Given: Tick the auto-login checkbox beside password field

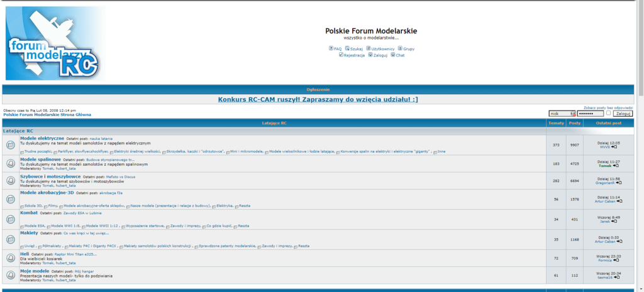Looking at the screenshot, I should tap(608, 114).
